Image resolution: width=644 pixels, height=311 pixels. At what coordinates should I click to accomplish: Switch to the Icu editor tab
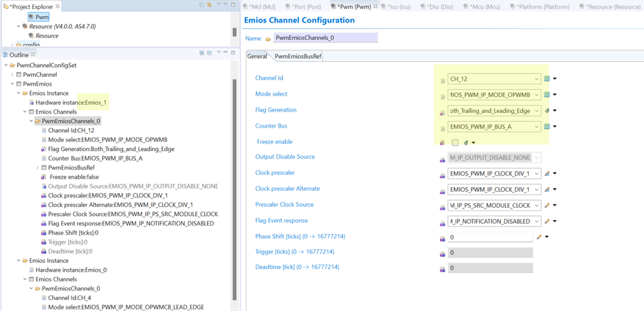[396, 6]
